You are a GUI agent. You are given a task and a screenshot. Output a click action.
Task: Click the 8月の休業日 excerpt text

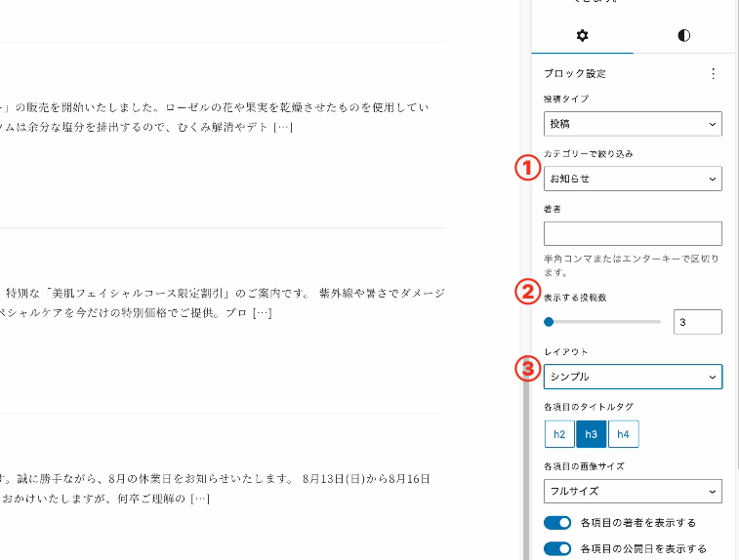coord(215,489)
